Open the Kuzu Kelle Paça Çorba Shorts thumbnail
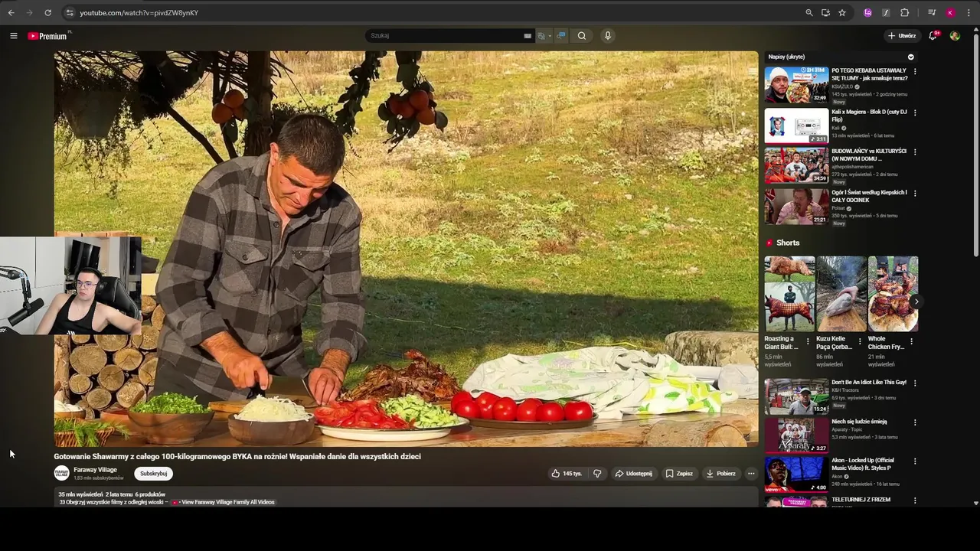980x551 pixels. pyautogui.click(x=841, y=294)
